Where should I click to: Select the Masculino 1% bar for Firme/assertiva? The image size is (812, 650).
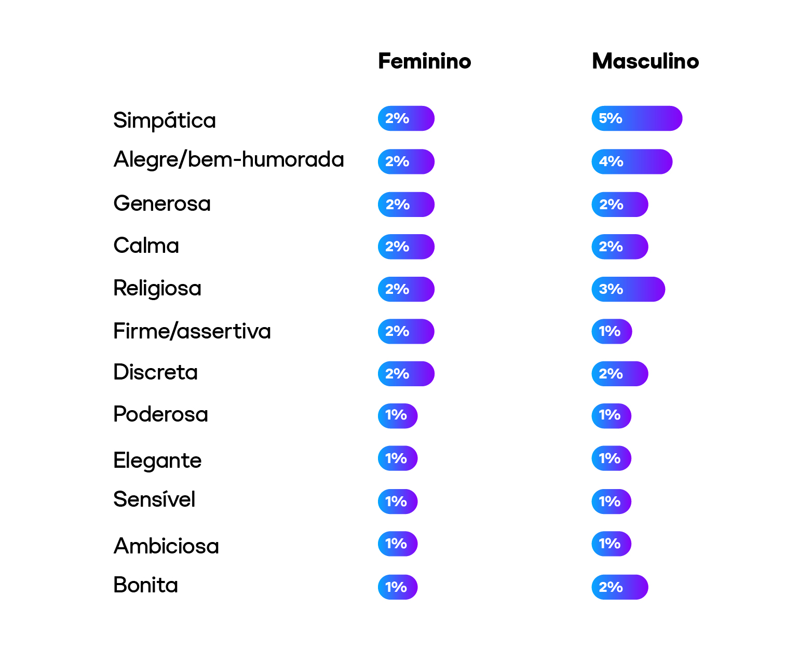(x=612, y=331)
